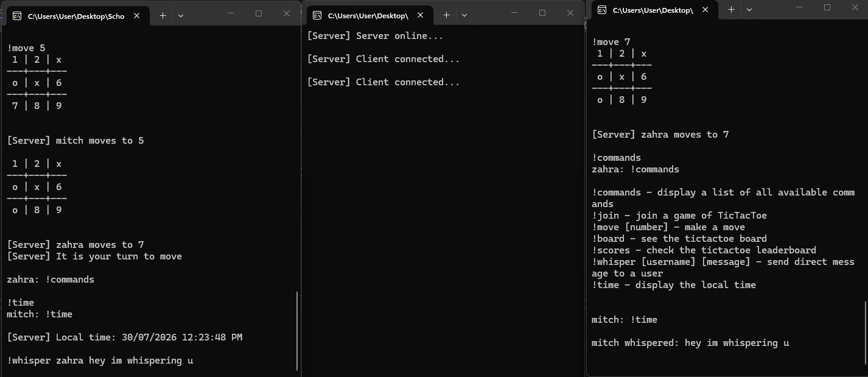Click the right terminal tab's console icon
The image size is (868, 377).
[x=602, y=10]
